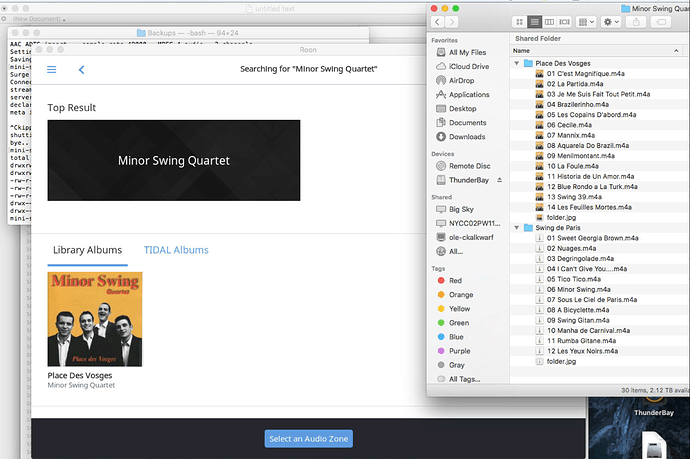Screen dimensions: 690x459
Task: Go back in the Finder window
Action: [x=437, y=22]
